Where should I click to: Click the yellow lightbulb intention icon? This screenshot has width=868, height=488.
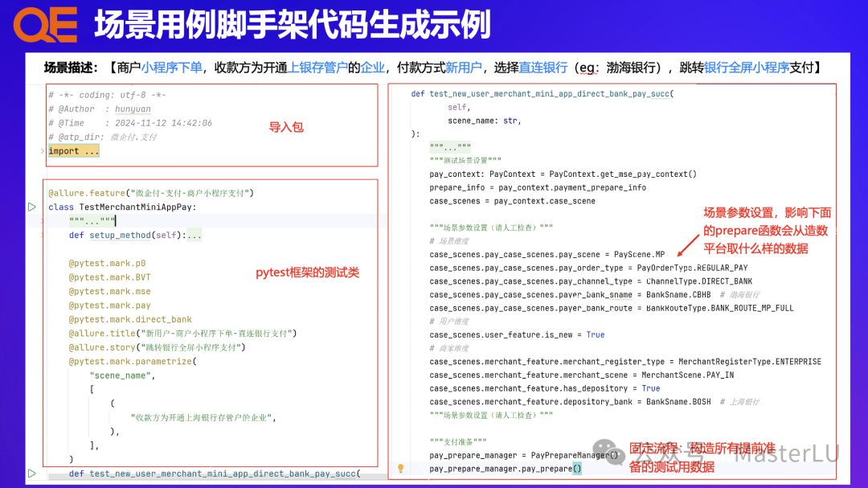tap(401, 469)
